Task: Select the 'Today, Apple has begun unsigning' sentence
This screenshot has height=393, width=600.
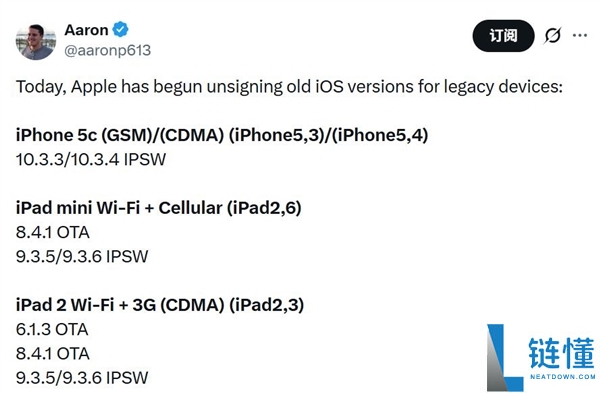Action: [x=289, y=87]
